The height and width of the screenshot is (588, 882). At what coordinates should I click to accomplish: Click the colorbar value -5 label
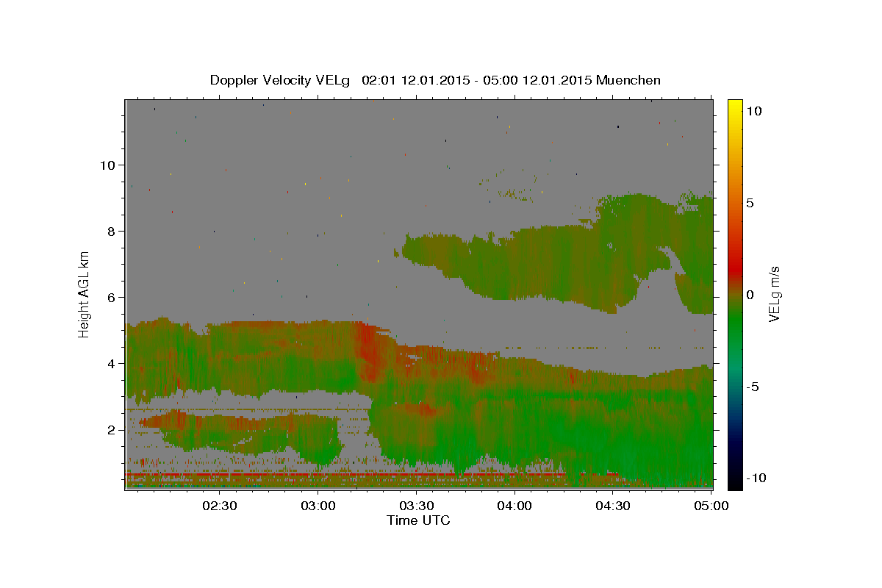point(753,387)
